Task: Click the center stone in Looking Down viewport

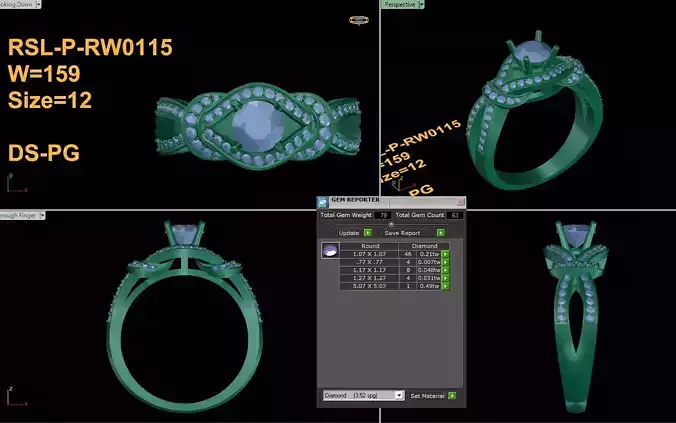Action: pos(258,126)
